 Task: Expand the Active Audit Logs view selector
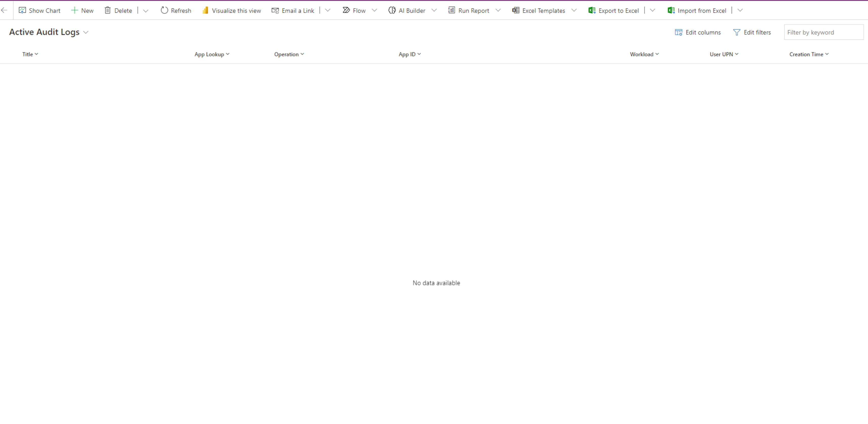coord(86,32)
